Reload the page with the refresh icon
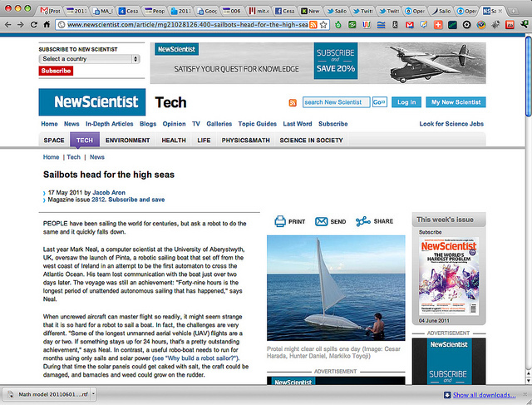 [x=33, y=24]
